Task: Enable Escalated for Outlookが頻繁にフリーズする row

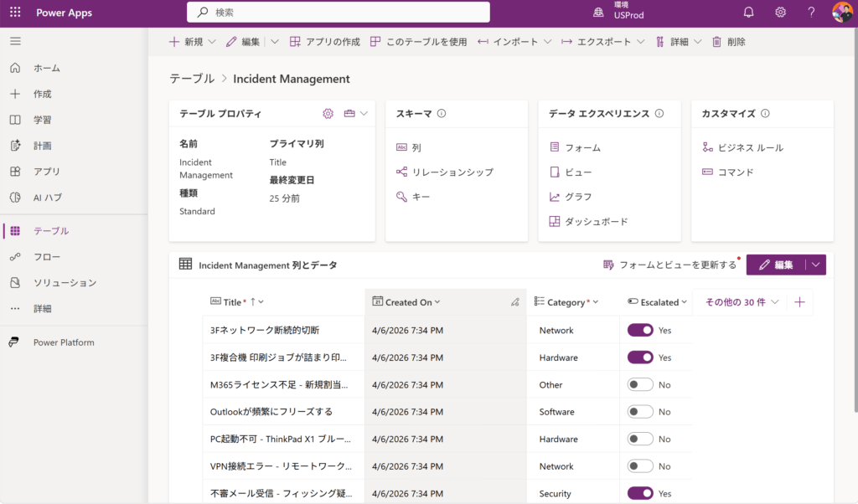Action: tap(640, 412)
